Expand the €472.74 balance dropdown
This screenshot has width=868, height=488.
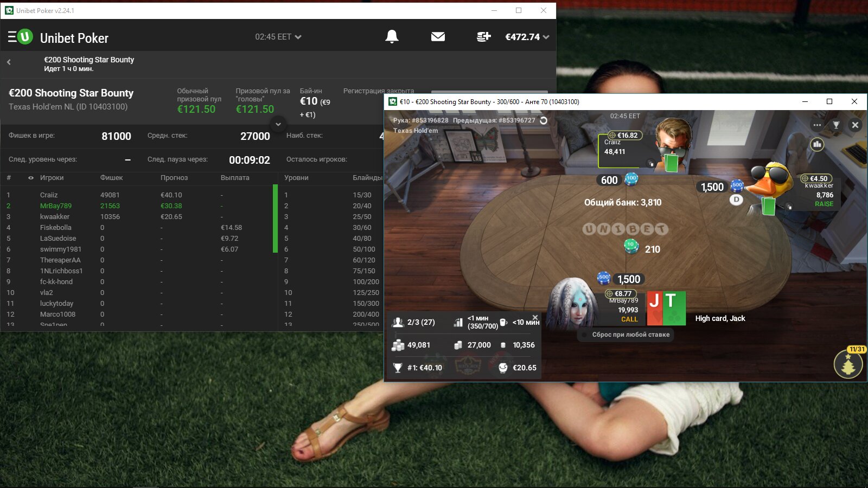pyautogui.click(x=527, y=37)
